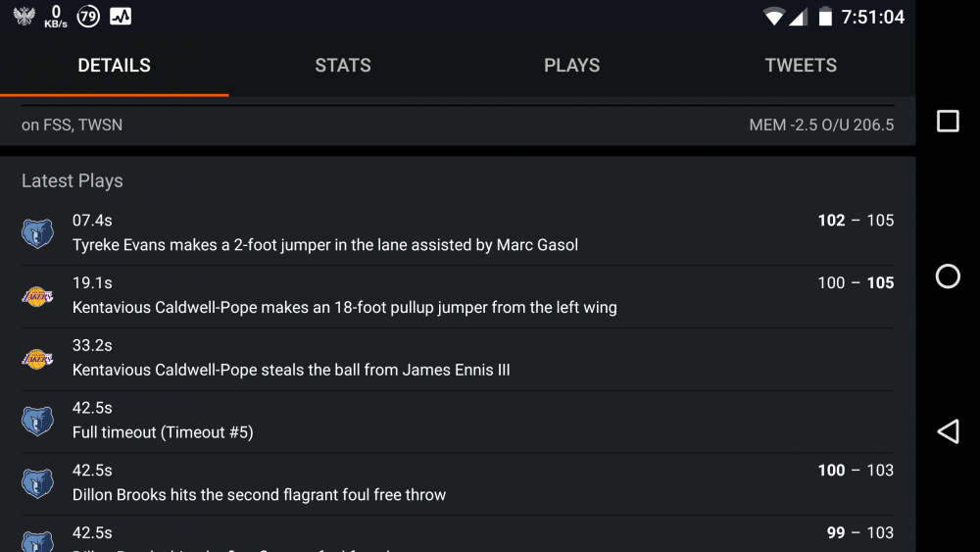This screenshot has width=980, height=552.
Task: Tap the Latest Plays section header
Action: click(x=73, y=181)
